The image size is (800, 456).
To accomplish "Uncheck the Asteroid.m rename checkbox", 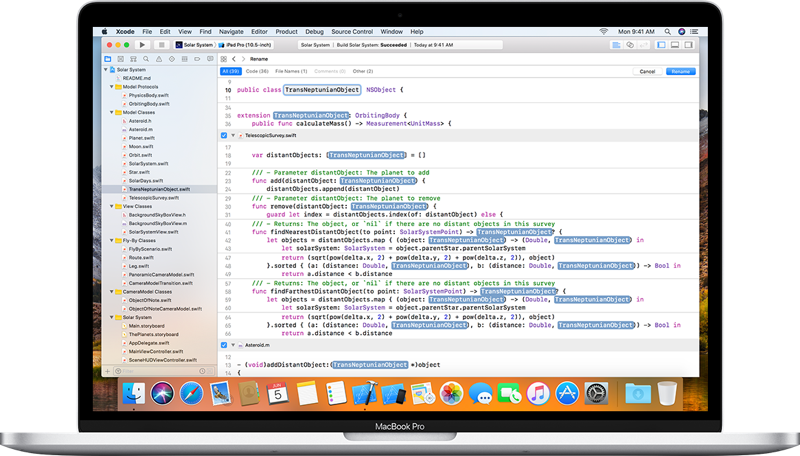I will coord(224,344).
